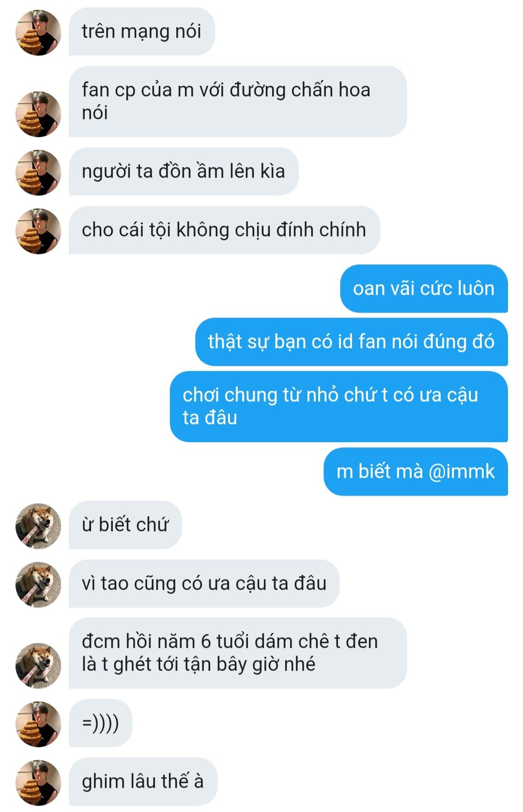This screenshot has height=812, width=523.
Task: Select the 'trên mạng nói' message bubble
Action: coord(141,31)
